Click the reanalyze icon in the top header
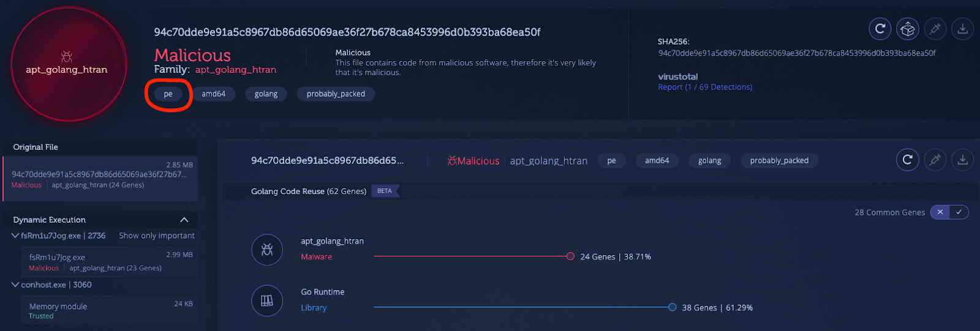 pos(880,29)
